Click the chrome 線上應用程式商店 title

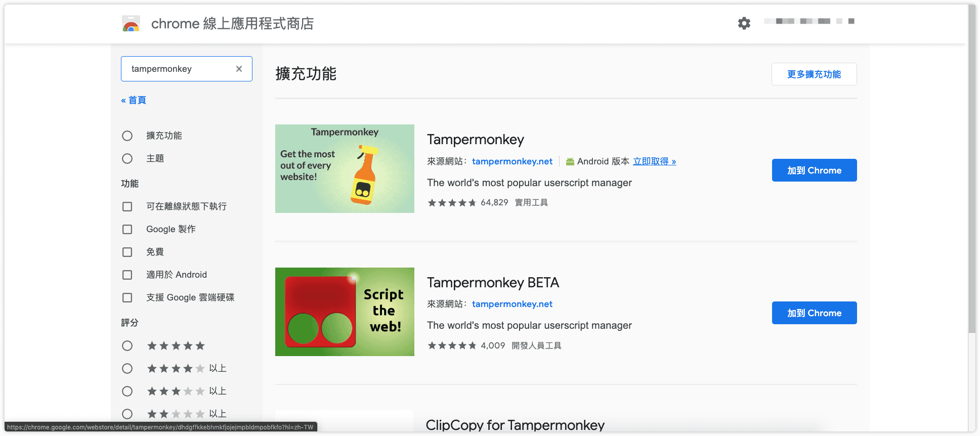point(232,23)
